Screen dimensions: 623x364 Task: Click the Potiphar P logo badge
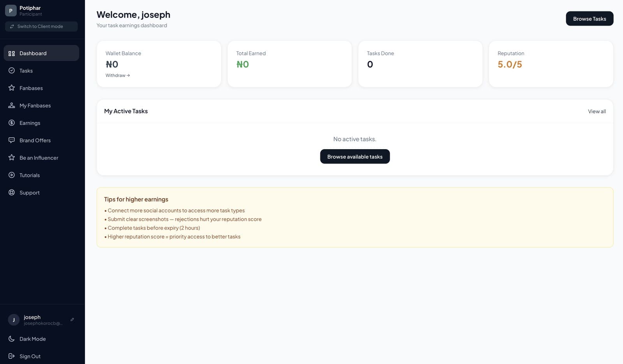[11, 11]
